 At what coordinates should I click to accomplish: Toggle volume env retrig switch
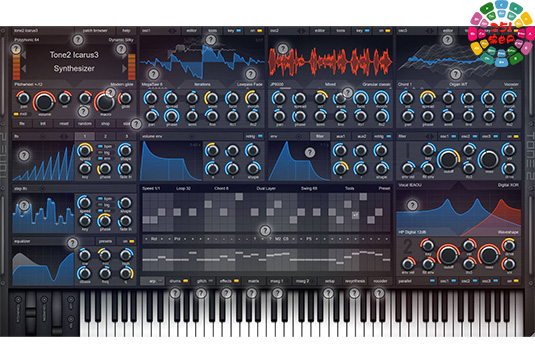tap(260, 136)
